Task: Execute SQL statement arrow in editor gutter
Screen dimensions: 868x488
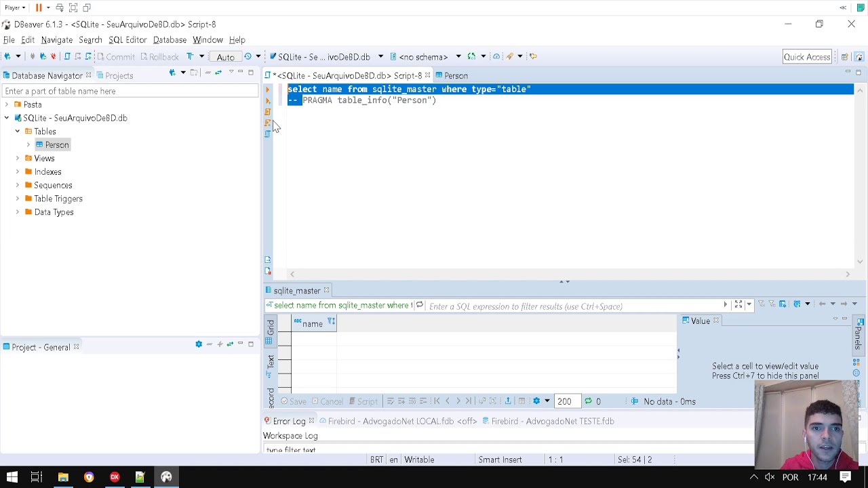Action: tap(267, 90)
